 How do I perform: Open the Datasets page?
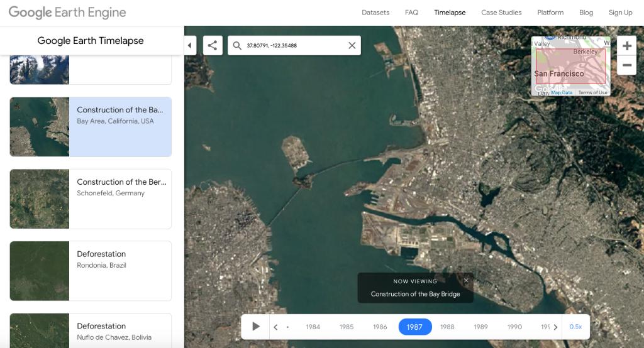tap(375, 13)
